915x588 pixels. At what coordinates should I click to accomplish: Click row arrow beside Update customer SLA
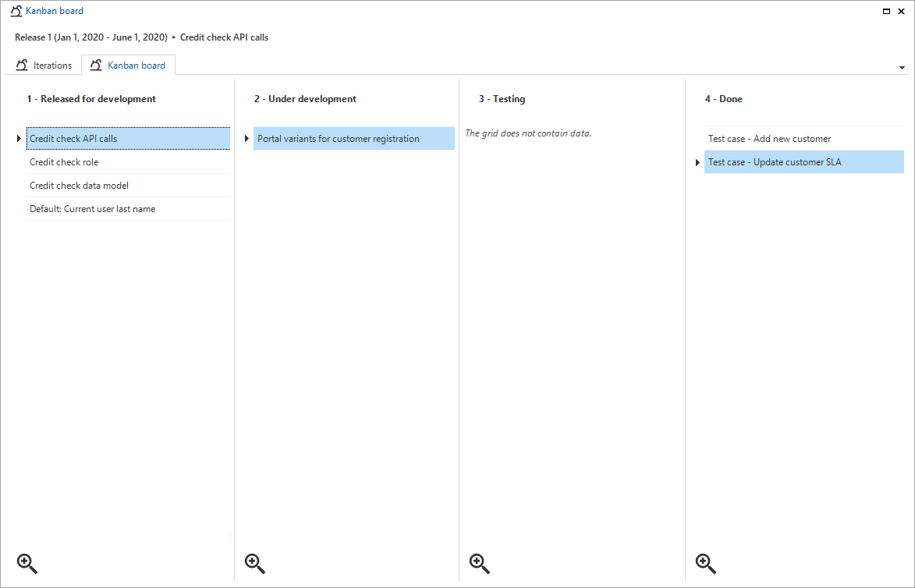coord(698,162)
